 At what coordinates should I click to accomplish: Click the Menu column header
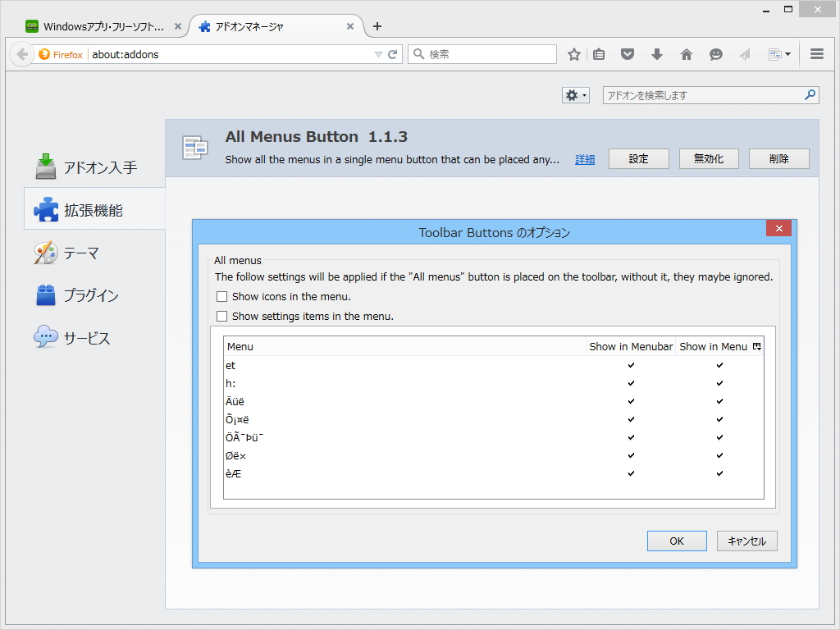click(404, 347)
